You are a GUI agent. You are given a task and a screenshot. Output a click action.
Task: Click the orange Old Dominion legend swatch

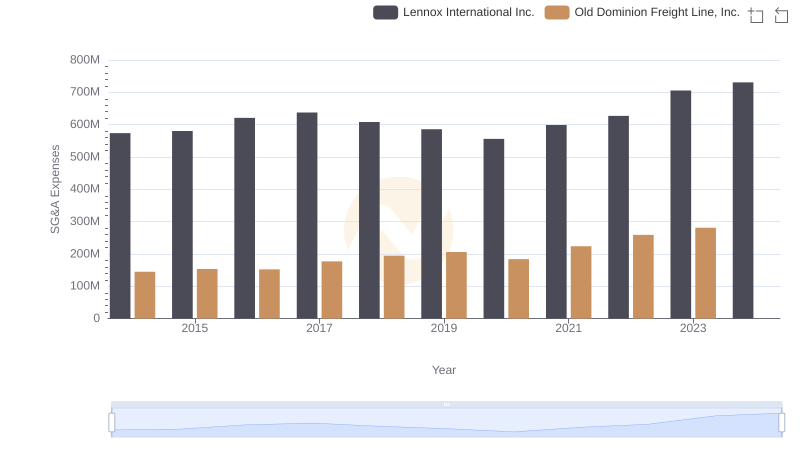[x=557, y=12]
